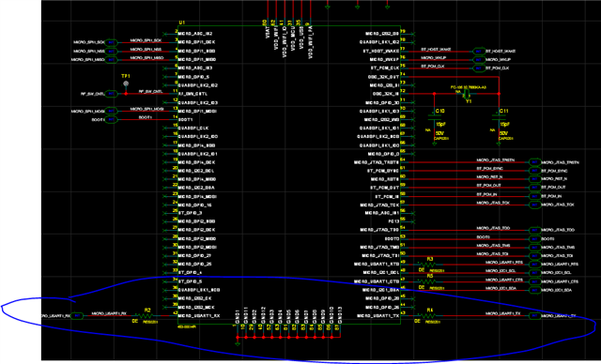Click the ground symbol under GND pins
Screen dimensions: 601x364
238,343
